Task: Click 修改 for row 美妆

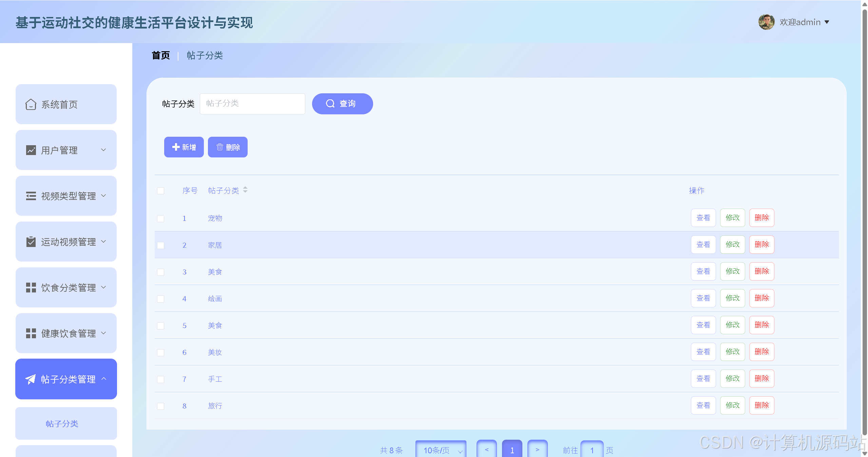Action: pos(733,352)
